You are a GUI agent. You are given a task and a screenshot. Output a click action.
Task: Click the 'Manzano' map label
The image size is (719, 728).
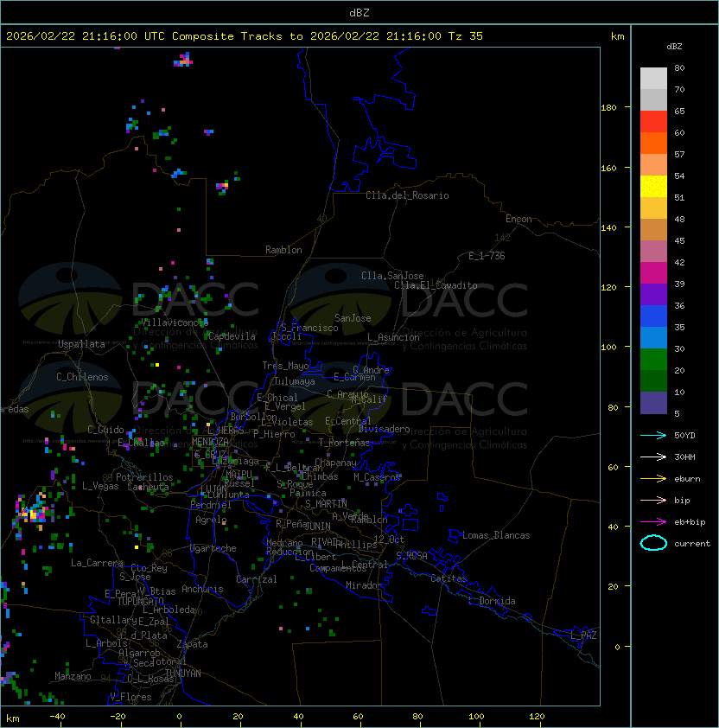click(x=73, y=676)
